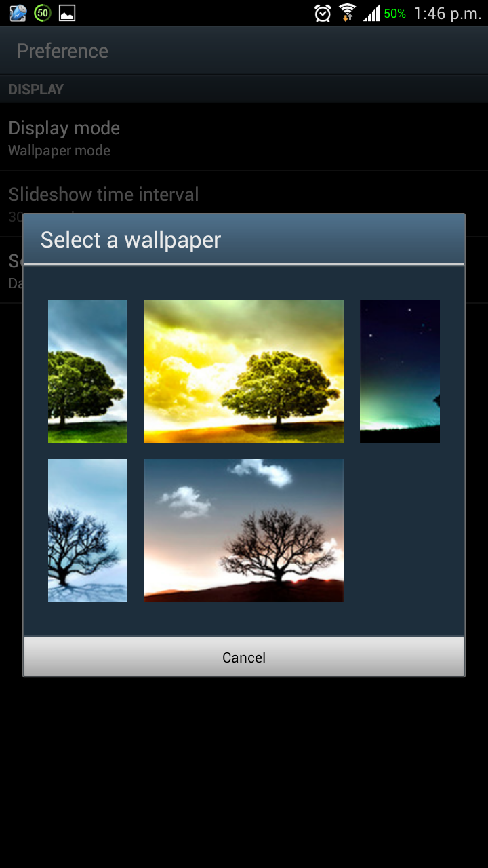Choose the bare tree dusk clouds wallpaper
Viewport: 488px width, 868px height.
click(x=243, y=530)
